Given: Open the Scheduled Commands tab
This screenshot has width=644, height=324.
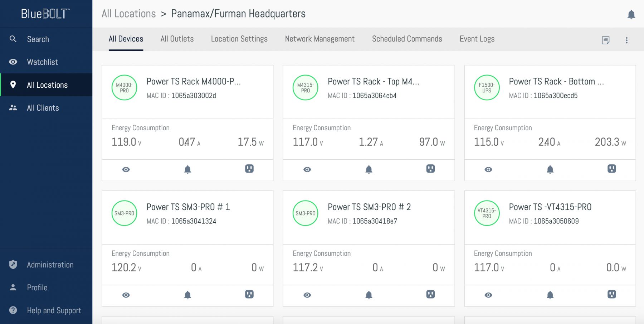Looking at the screenshot, I should 407,39.
